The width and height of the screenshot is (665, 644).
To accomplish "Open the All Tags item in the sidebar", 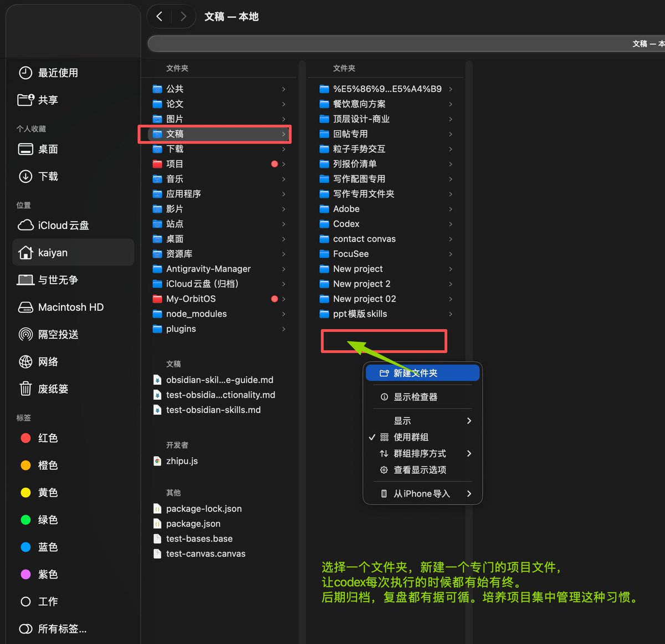I will click(x=53, y=629).
